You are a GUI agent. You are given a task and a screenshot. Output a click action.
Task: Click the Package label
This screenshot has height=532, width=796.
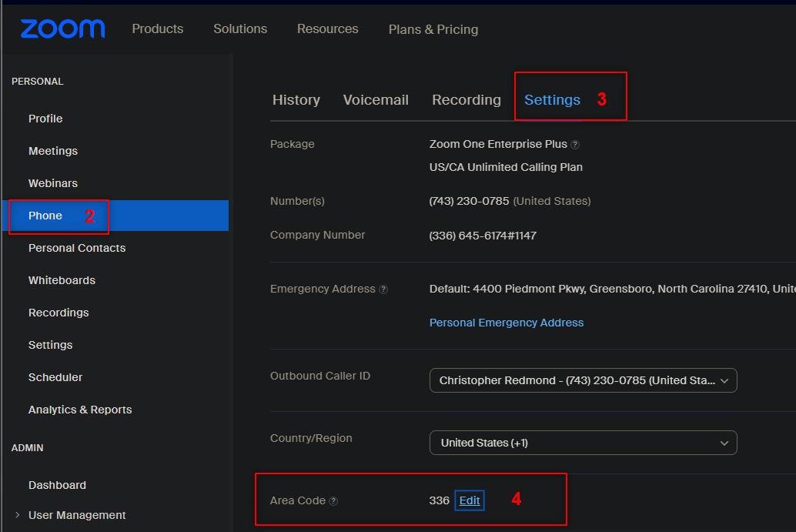tap(293, 144)
